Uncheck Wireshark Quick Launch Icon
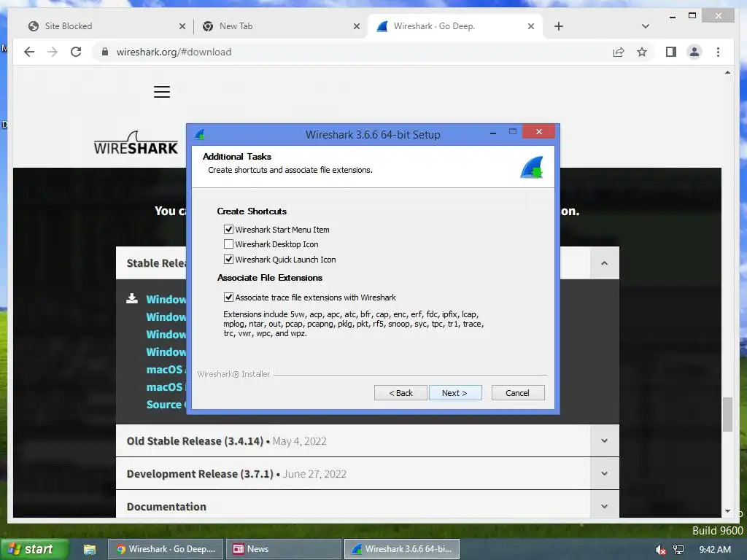The image size is (747, 560). pos(228,260)
